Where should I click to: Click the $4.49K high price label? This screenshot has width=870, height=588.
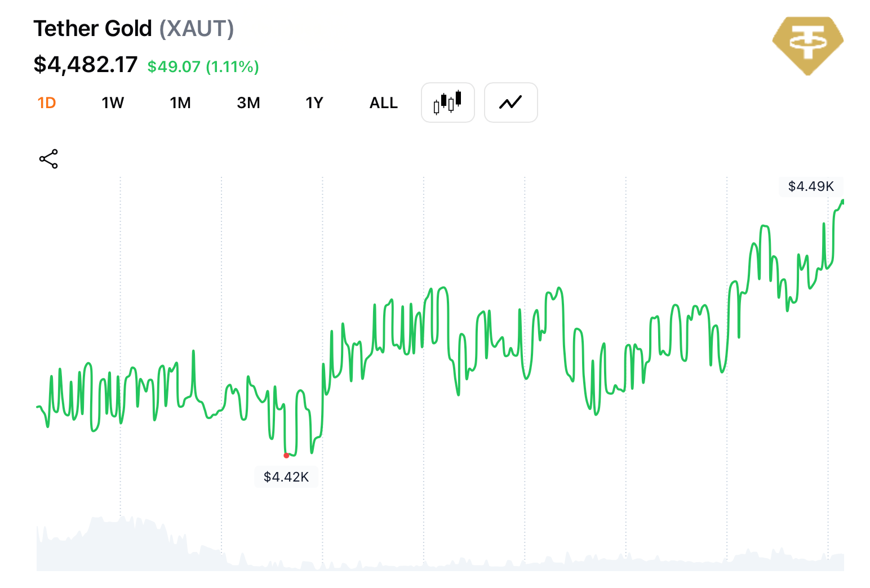[x=810, y=186]
